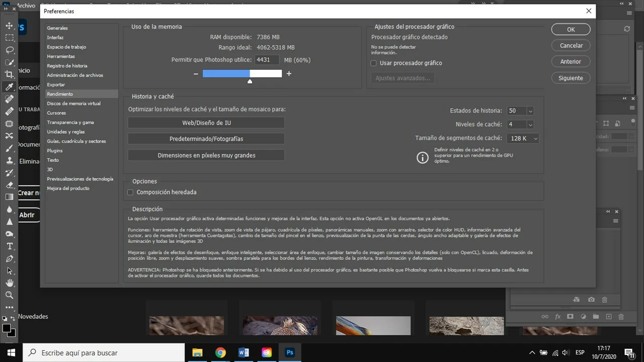
Task: Click the foreground color swatch
Action: click(7, 328)
